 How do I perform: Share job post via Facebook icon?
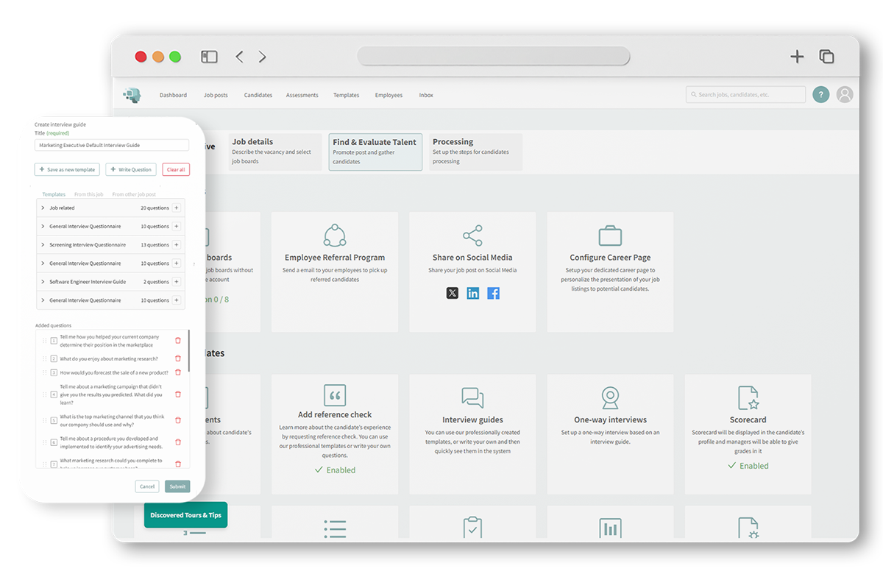pos(493,293)
